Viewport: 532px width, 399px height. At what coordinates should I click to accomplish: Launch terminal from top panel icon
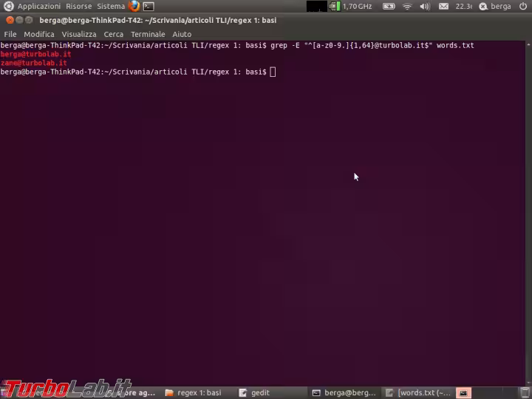149,6
